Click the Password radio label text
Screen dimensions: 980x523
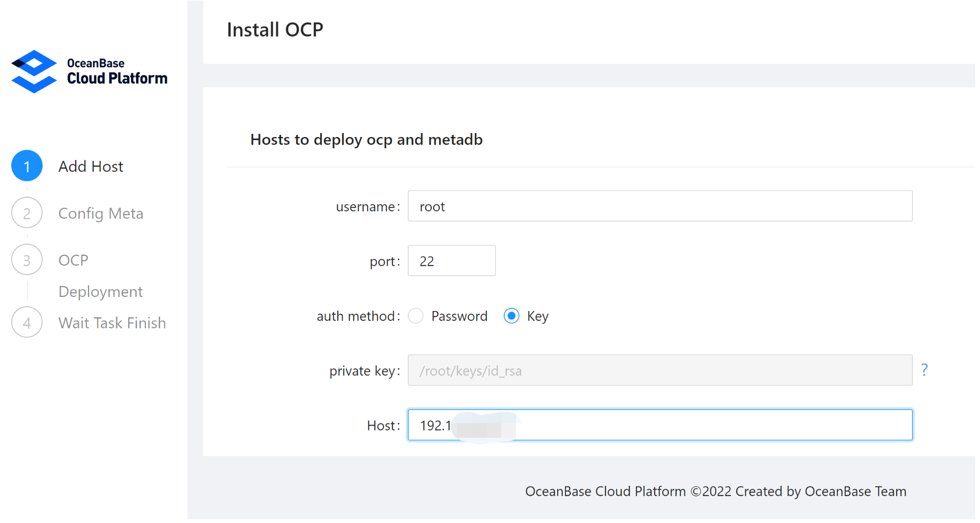(459, 317)
